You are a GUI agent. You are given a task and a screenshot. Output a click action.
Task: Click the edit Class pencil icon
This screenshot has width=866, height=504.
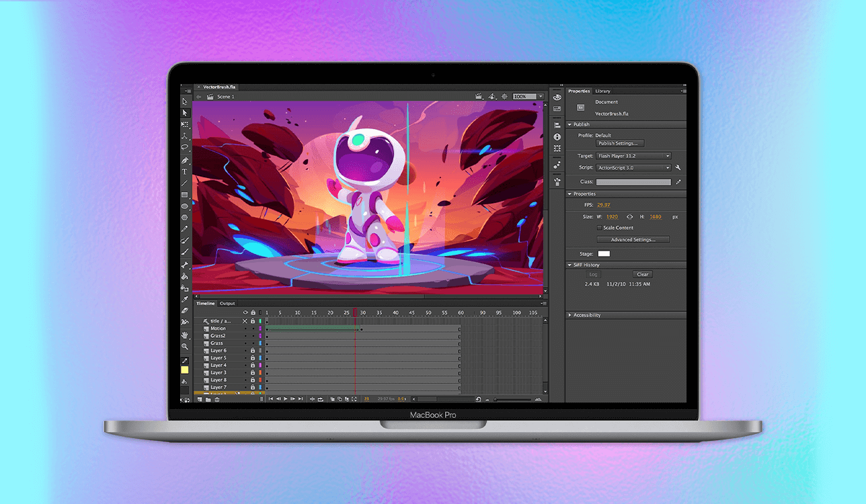point(678,182)
